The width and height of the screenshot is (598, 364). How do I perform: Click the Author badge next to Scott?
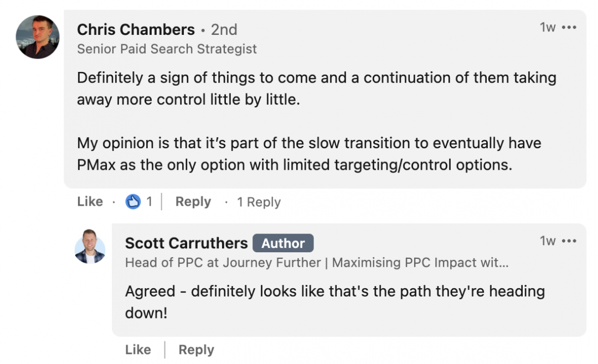(x=283, y=243)
